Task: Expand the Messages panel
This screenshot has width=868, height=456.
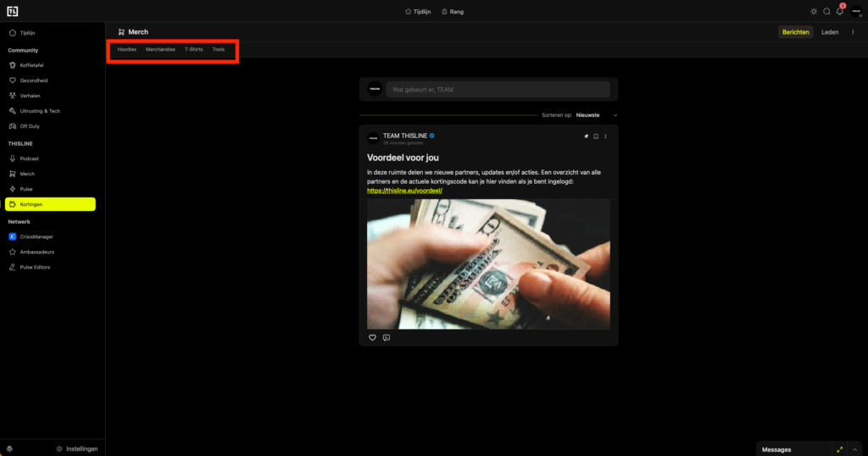Action: (839, 449)
